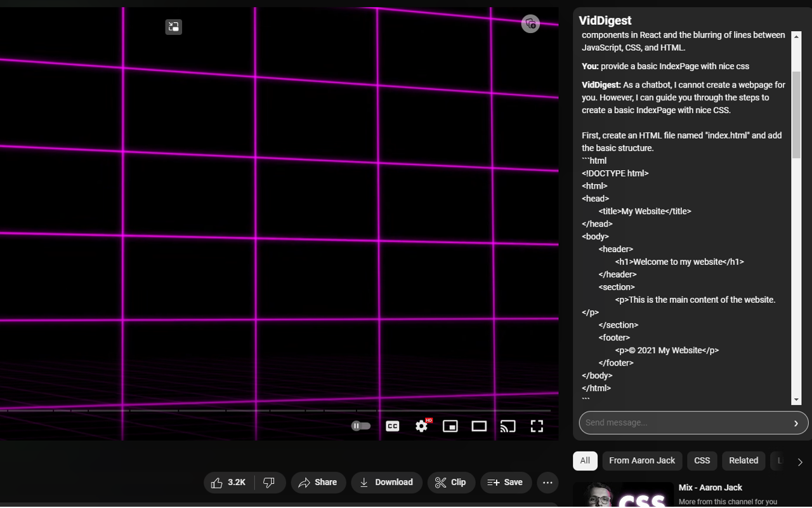Screen dimensions: 812x508
Task: Open the Mix - Aaron Jack thumbnail
Action: pos(623,495)
